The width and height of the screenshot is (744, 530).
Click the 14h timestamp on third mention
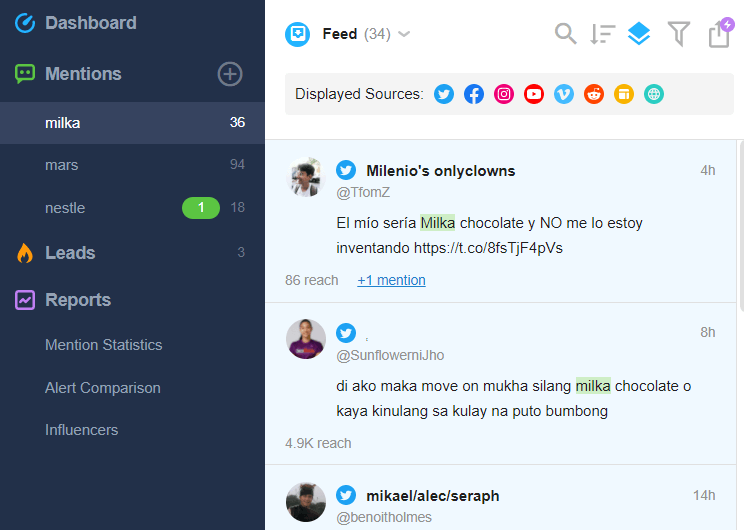click(x=704, y=495)
